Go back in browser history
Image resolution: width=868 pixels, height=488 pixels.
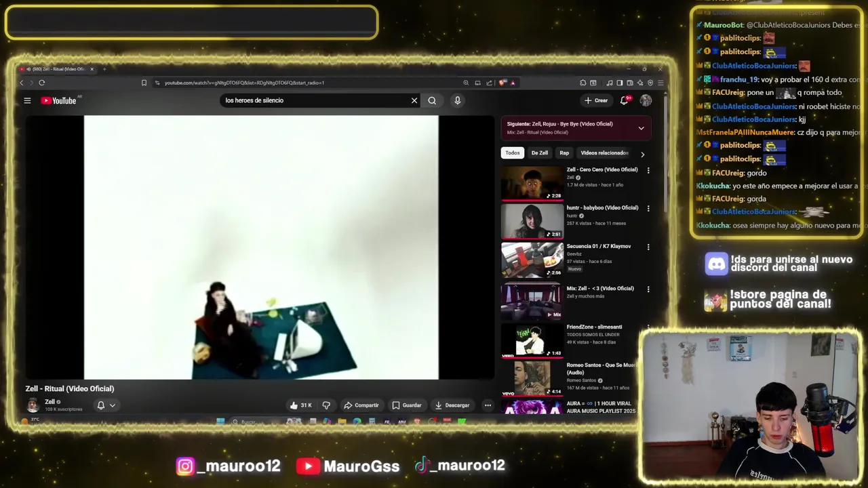point(21,83)
